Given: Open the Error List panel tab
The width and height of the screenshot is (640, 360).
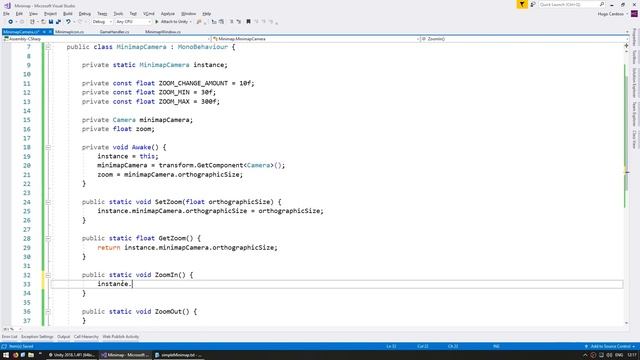Looking at the screenshot, I should click(9, 337).
